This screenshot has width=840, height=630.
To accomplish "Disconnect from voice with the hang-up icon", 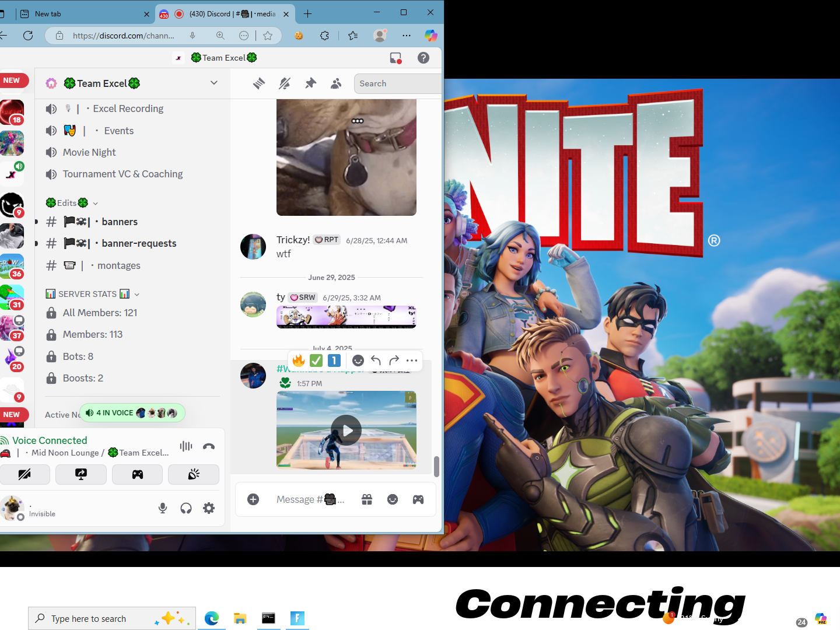I will pyautogui.click(x=209, y=446).
